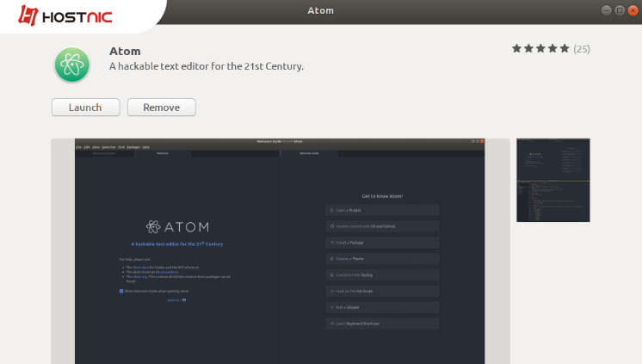
Task: Click the hackable text editor description
Action: [x=207, y=66]
